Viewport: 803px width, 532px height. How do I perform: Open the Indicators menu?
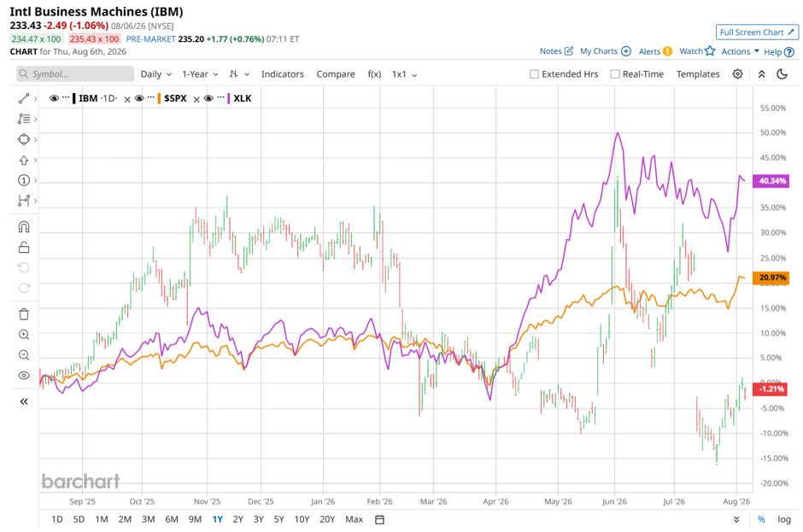(282, 73)
